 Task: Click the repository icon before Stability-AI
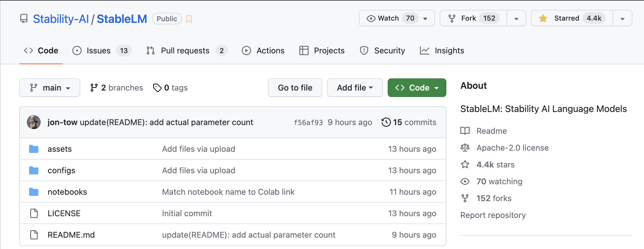tap(24, 19)
